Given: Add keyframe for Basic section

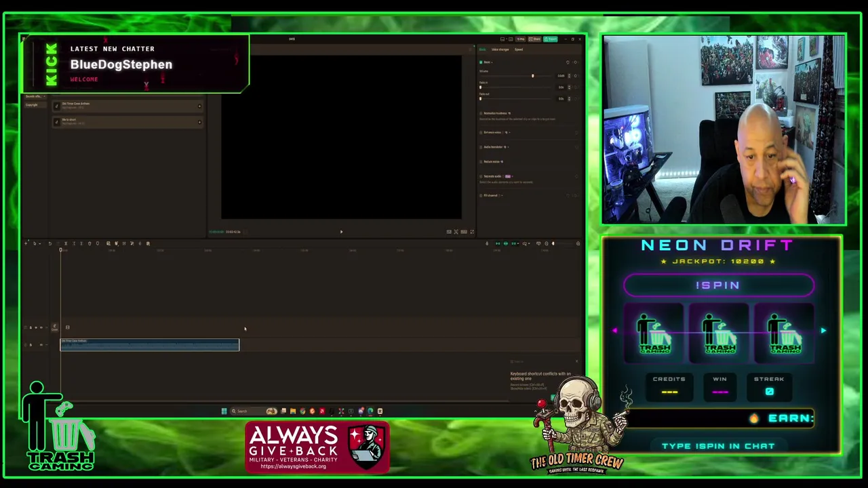Looking at the screenshot, I should (575, 62).
